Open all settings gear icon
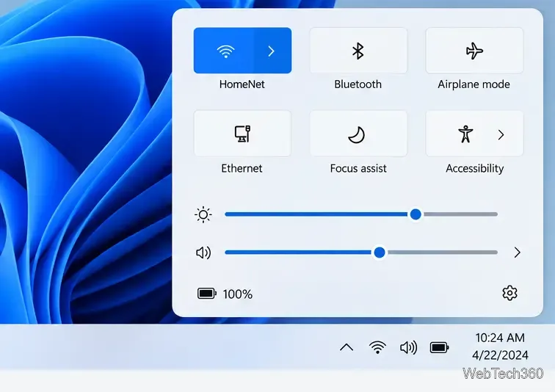The image size is (555, 392). click(x=509, y=293)
